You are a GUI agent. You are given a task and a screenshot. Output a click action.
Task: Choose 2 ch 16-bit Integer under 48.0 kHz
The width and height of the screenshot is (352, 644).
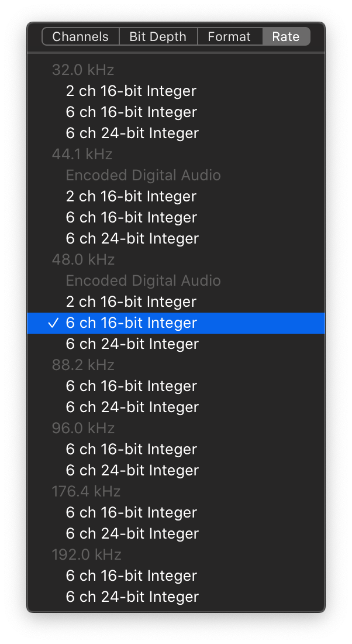(131, 302)
